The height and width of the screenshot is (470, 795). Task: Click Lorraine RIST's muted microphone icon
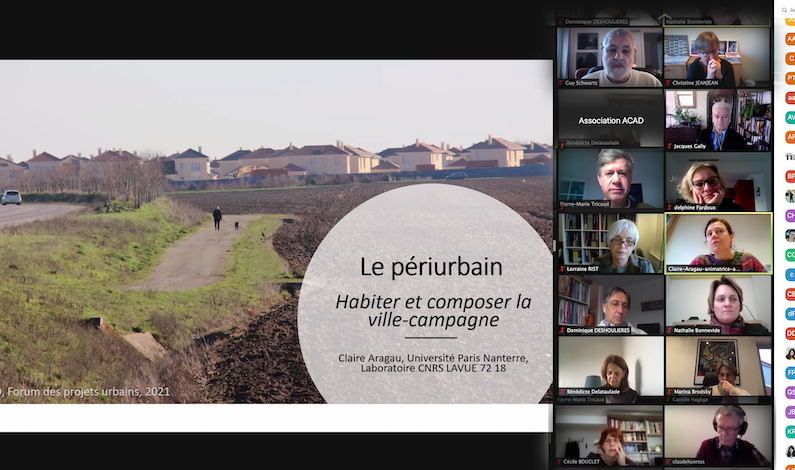point(562,269)
